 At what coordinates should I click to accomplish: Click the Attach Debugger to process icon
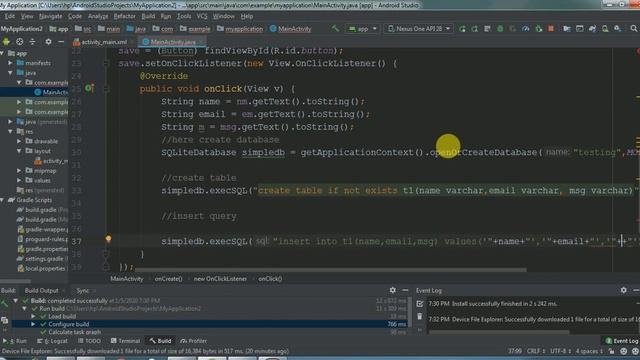coord(539,29)
